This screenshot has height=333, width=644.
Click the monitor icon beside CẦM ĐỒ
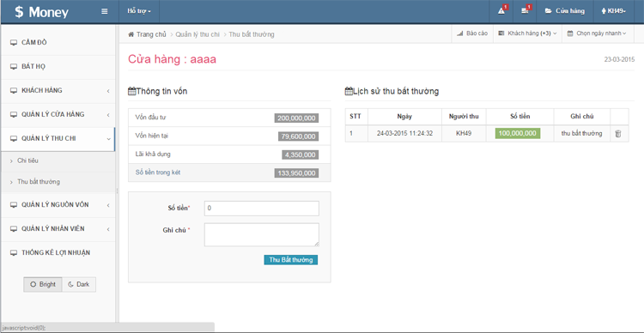(14, 43)
